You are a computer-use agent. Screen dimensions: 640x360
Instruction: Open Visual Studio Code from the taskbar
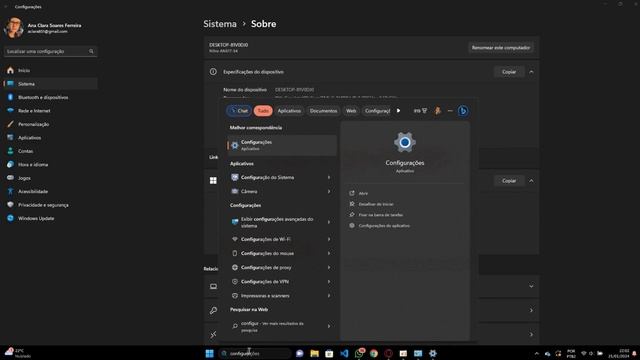[344, 353]
